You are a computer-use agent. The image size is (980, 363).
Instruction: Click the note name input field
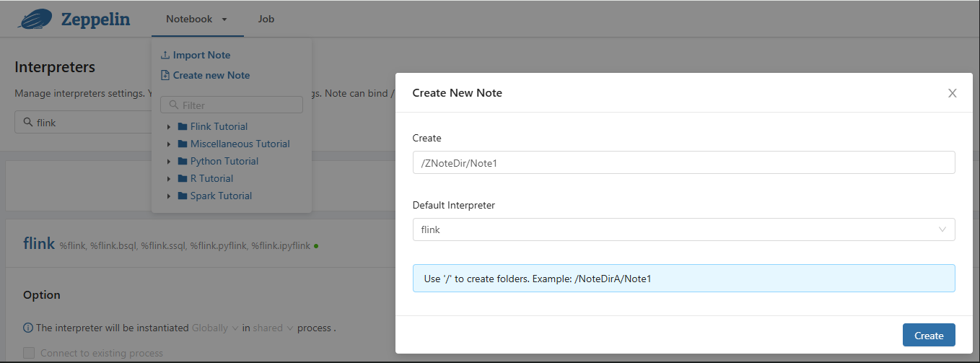(683, 163)
